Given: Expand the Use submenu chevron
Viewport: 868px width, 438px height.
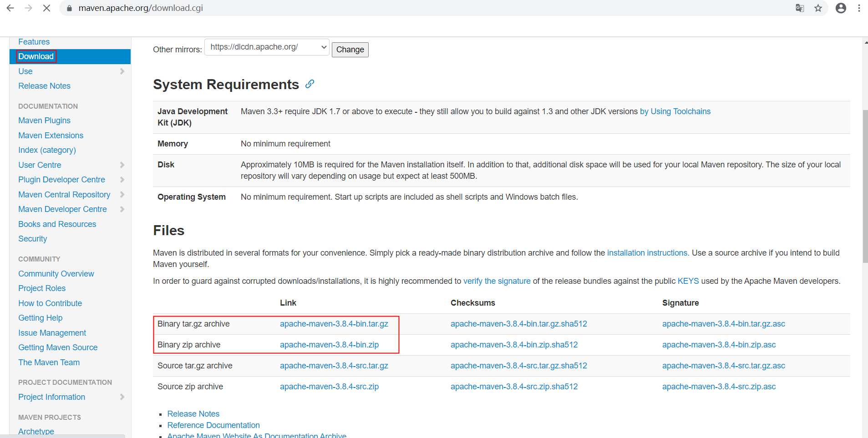Looking at the screenshot, I should click(122, 71).
